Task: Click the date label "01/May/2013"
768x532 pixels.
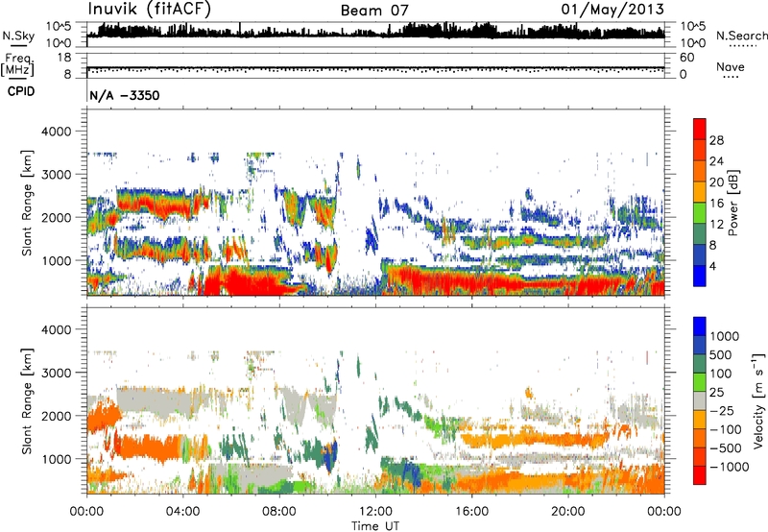Action: tap(612, 10)
